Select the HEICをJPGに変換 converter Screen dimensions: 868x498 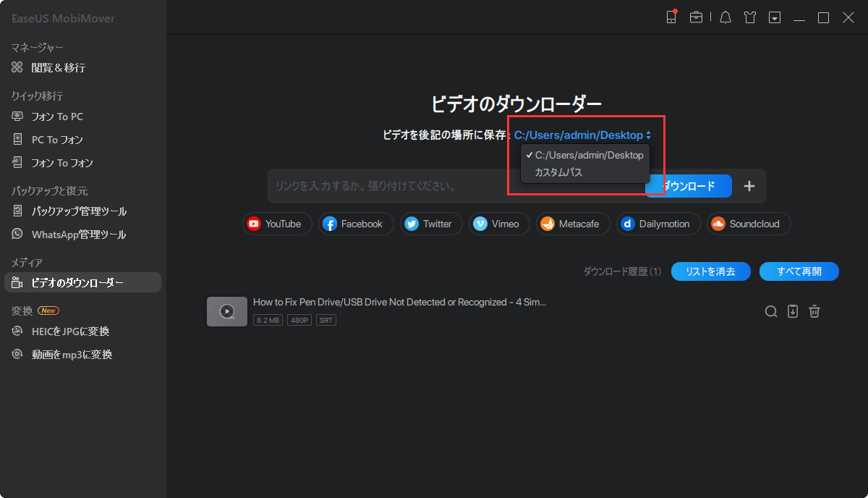pos(72,332)
